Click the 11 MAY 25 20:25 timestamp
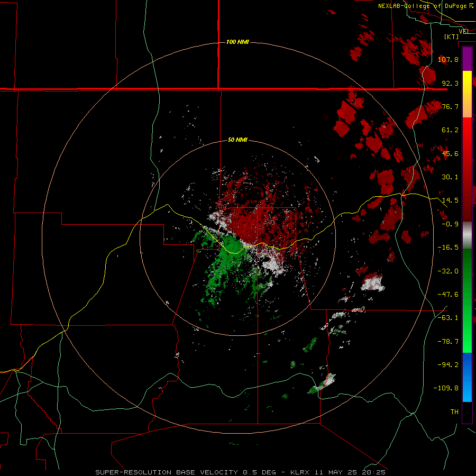This screenshot has width=476, height=476. click(350, 472)
